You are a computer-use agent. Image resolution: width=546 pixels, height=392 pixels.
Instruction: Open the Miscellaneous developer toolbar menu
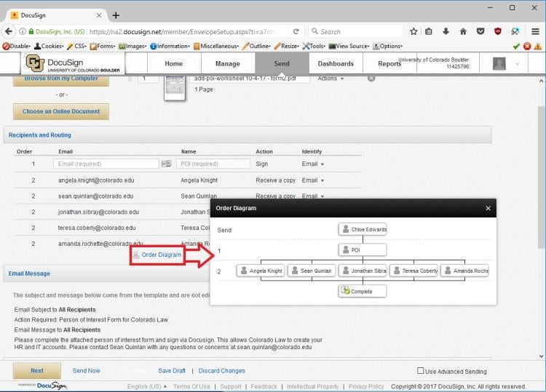pos(216,46)
